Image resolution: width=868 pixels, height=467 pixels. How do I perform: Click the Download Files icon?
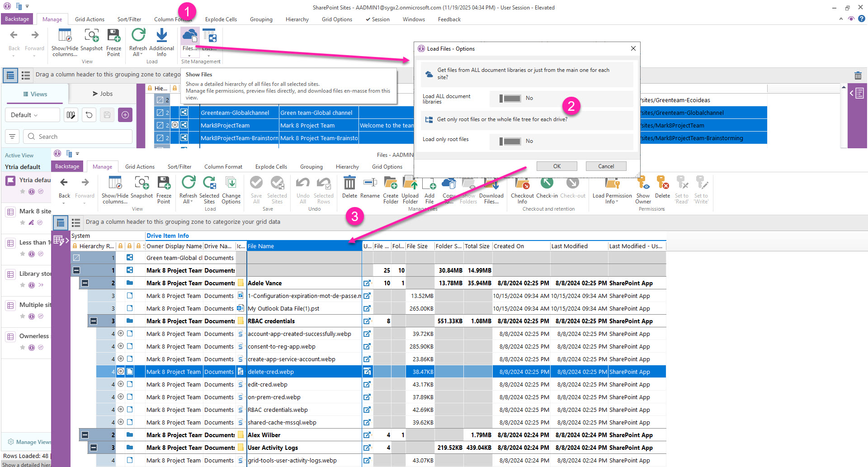pos(491,184)
